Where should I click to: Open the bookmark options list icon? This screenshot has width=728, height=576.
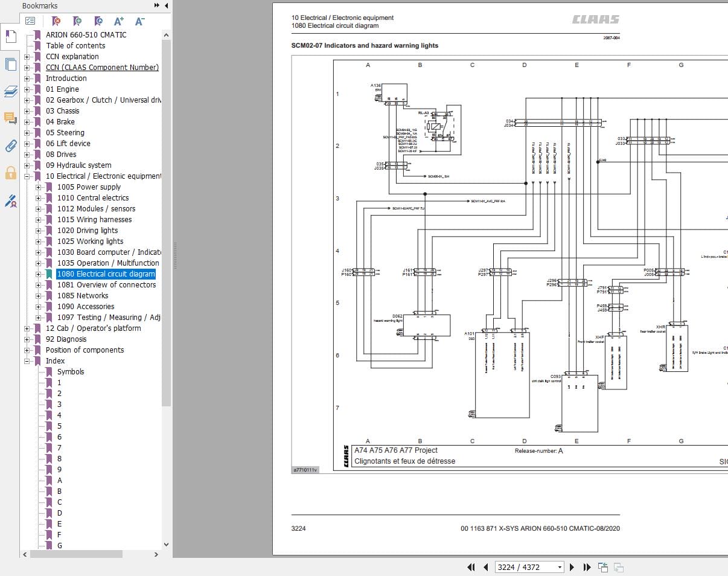(30, 21)
